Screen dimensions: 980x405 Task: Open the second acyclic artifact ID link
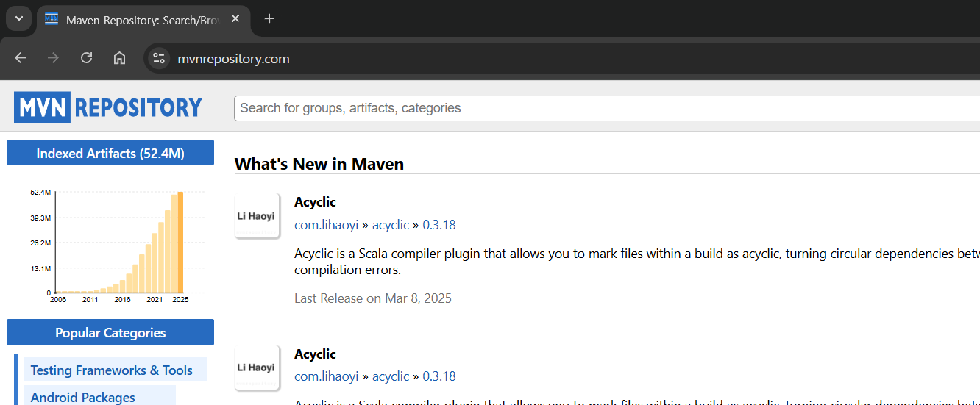(x=391, y=376)
